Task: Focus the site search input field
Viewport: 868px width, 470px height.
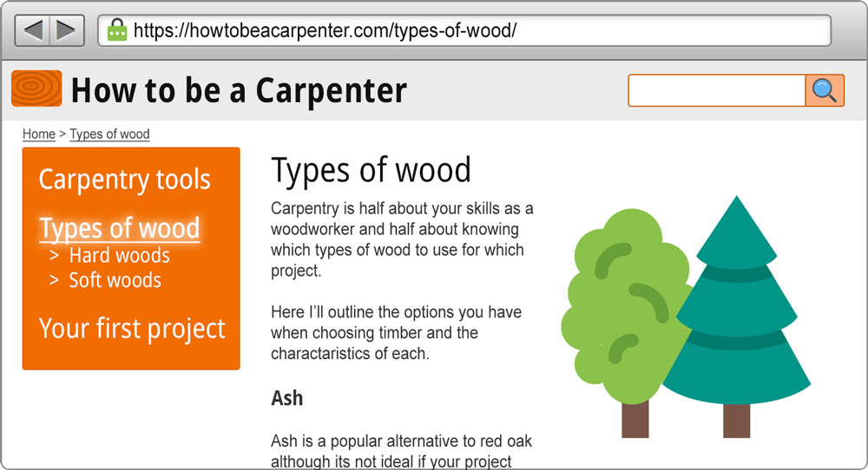Action: coord(717,90)
